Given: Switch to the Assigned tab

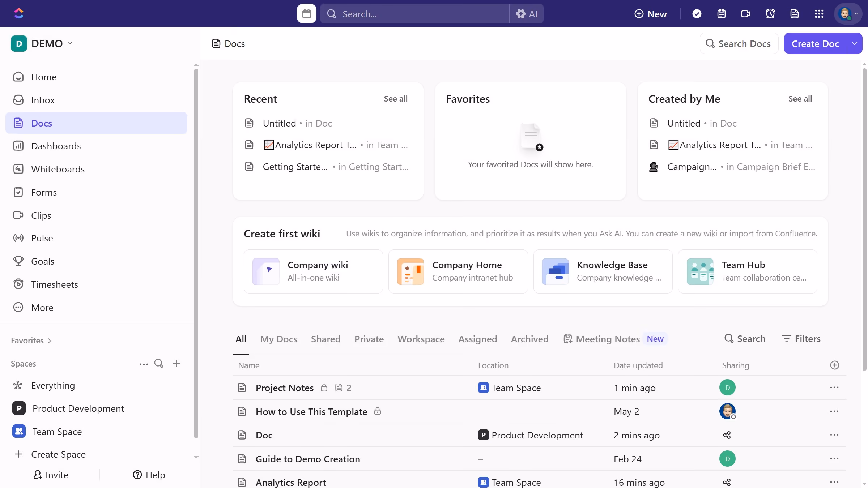Looking at the screenshot, I should point(478,339).
